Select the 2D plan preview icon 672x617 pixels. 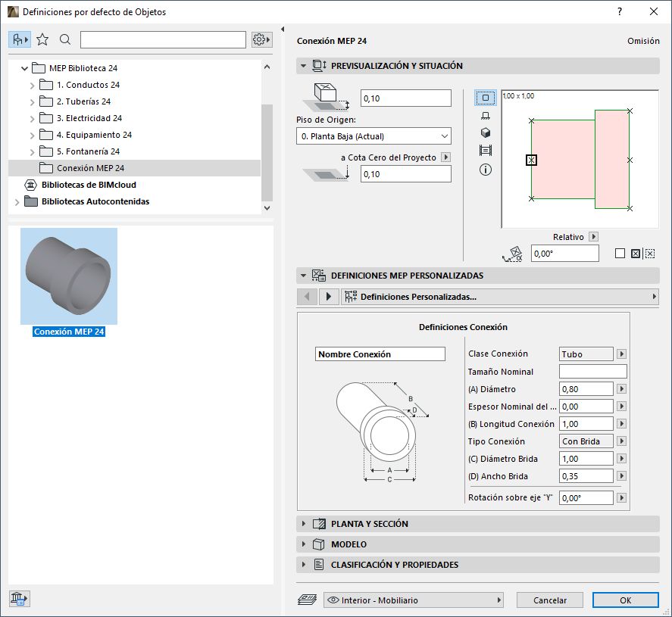tap(486, 98)
